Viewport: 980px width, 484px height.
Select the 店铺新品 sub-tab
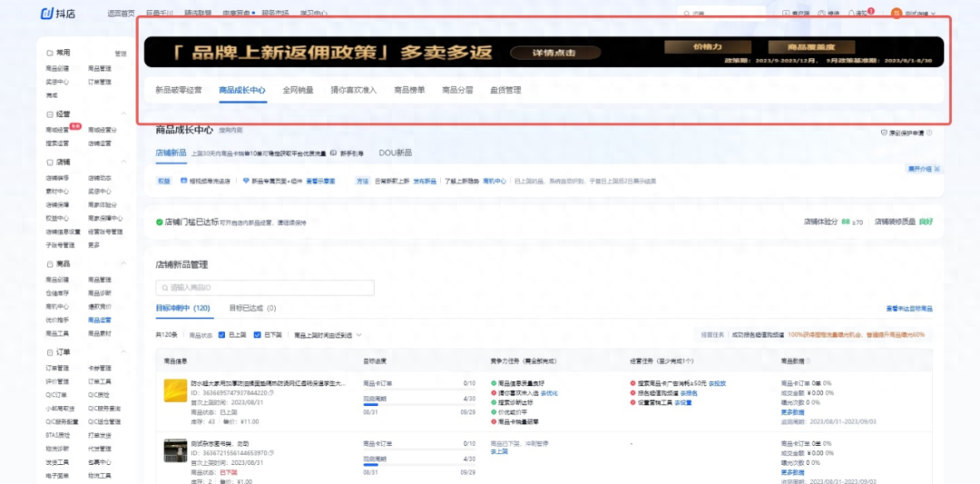click(171, 153)
